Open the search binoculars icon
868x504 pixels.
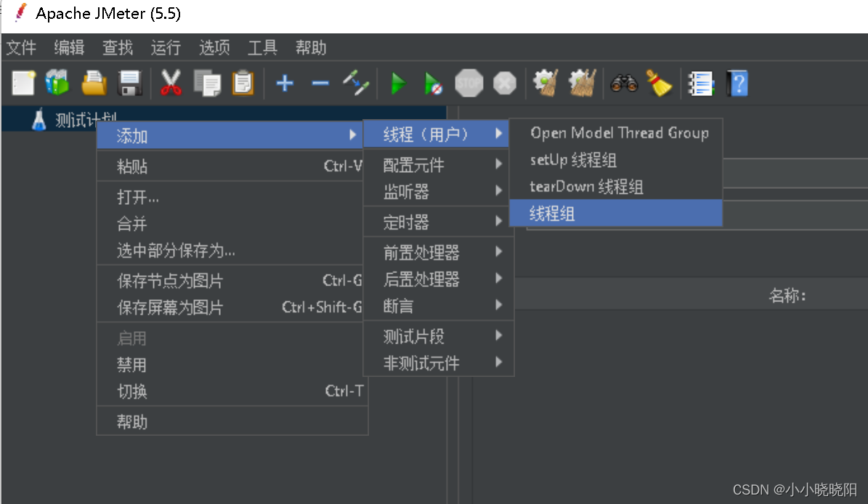pyautogui.click(x=626, y=83)
